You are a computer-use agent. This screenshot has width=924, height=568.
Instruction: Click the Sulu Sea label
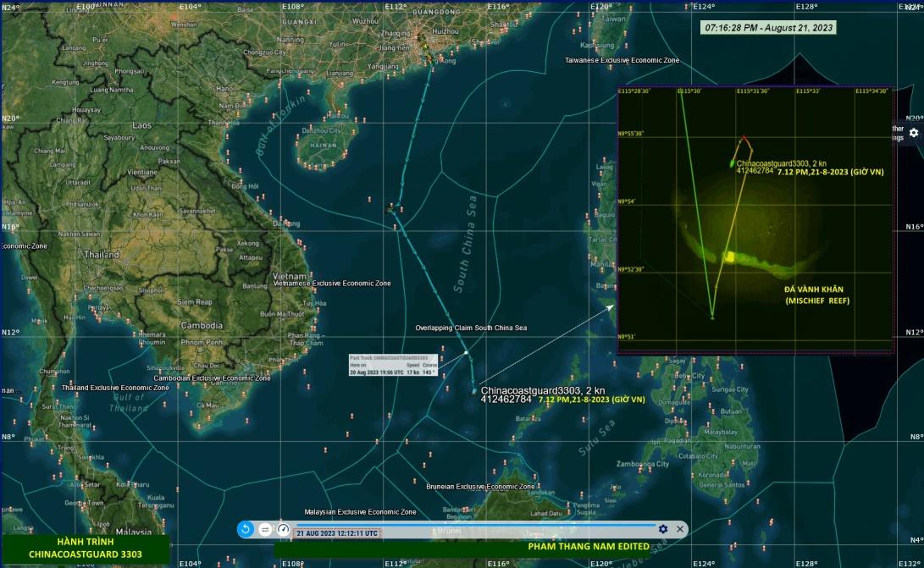597,438
